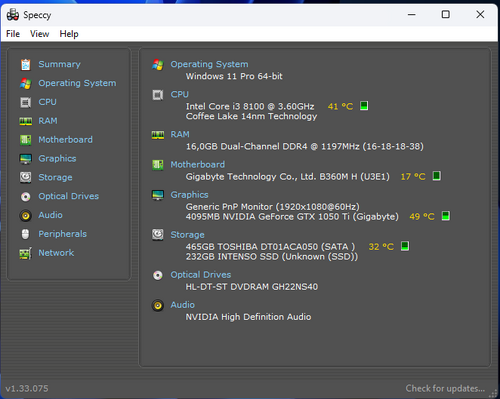Click the RAM stick icon in sidebar
500x399 pixels.
click(x=26, y=121)
